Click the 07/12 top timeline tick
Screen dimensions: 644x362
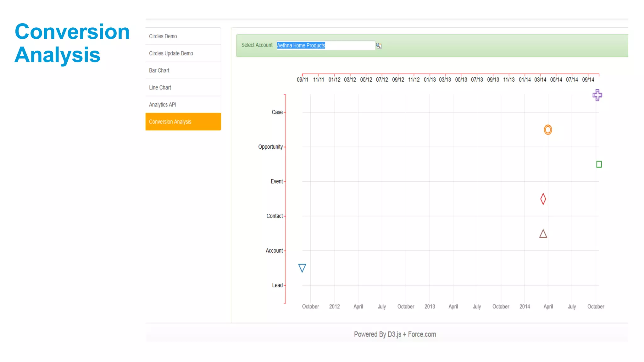click(382, 80)
